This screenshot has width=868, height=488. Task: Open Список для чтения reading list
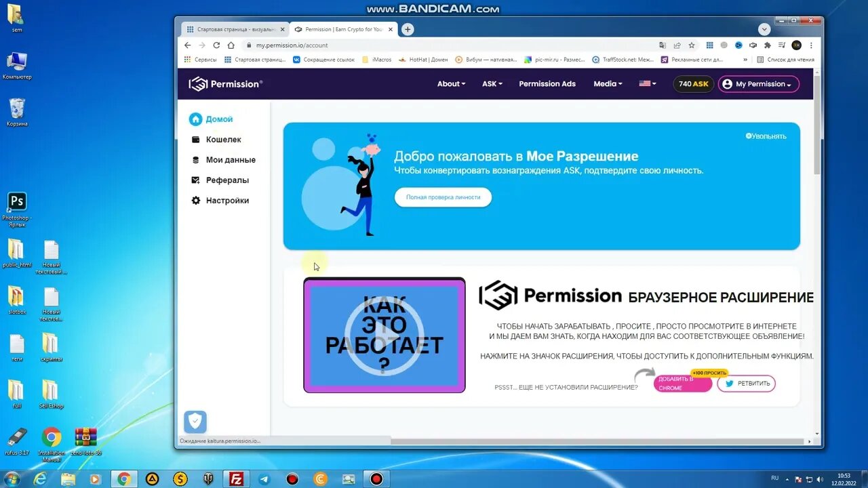[785, 60]
